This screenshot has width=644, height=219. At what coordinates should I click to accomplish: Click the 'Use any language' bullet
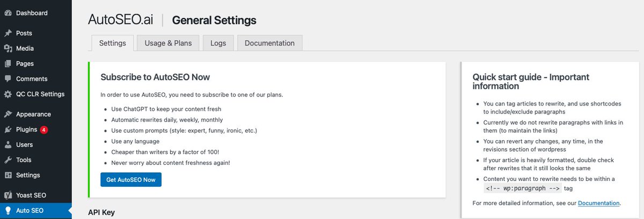[x=135, y=141]
